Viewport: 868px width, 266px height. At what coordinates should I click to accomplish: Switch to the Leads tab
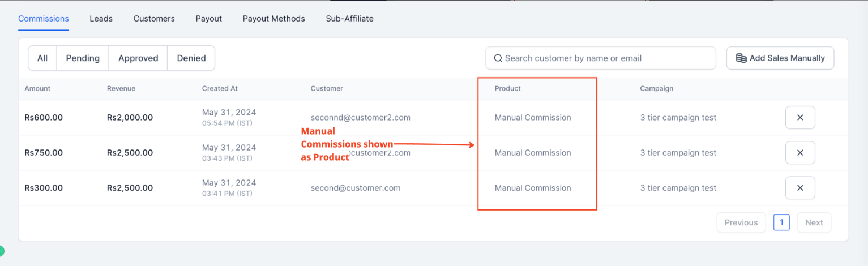tap(101, 19)
